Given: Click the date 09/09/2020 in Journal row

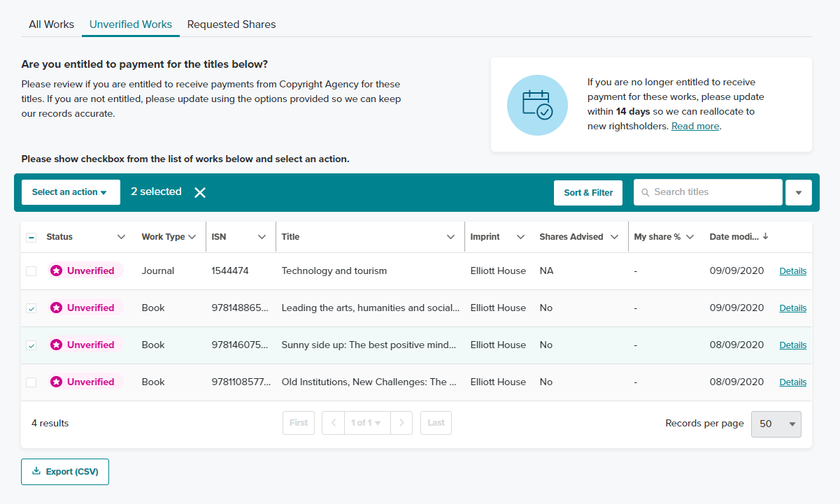Looking at the screenshot, I should pos(736,271).
